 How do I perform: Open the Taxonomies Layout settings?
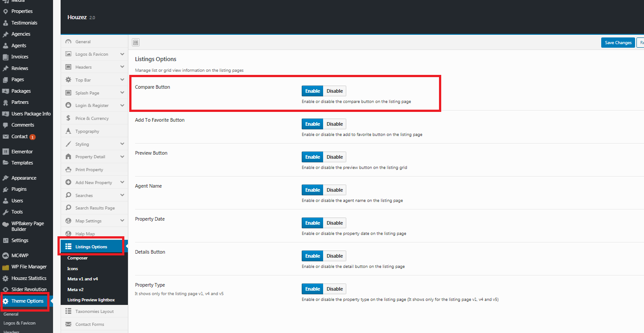pos(94,311)
